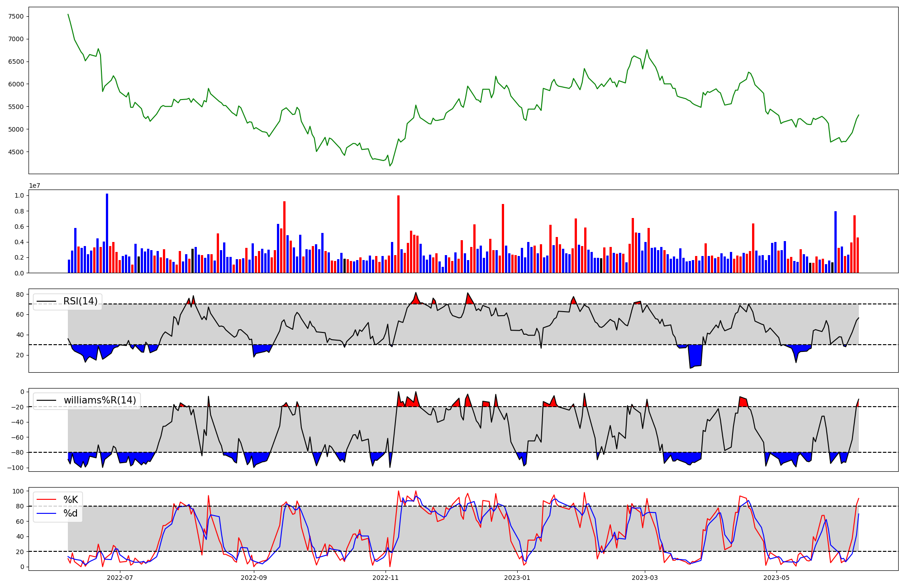Click the 2022-07 x-axis date label
Screen dimensions: 905x588
click(120, 578)
